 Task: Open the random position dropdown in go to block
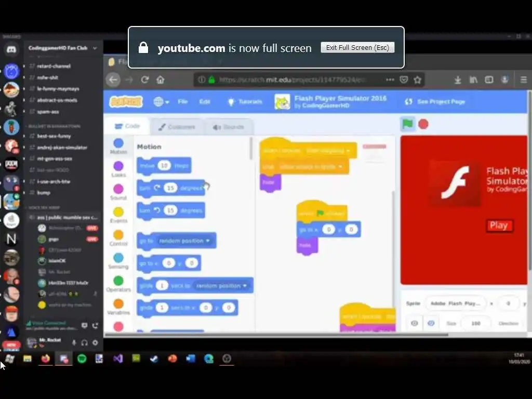[x=184, y=241]
